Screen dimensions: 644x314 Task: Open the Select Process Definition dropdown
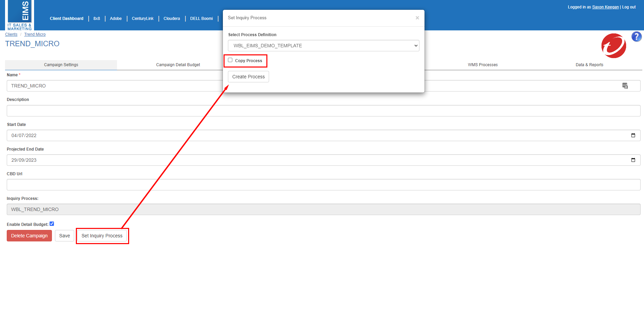(323, 46)
